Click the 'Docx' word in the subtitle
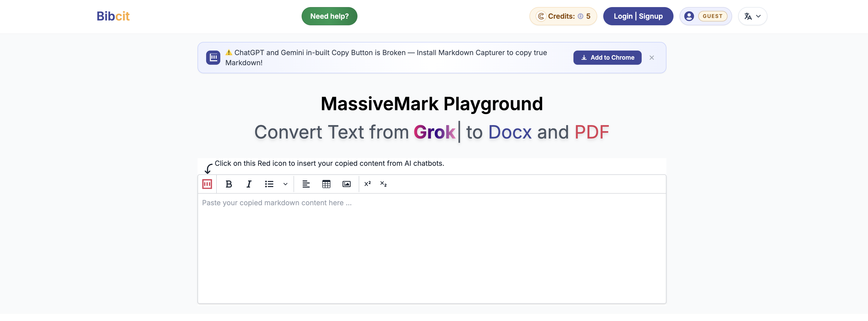The image size is (868, 321). tap(510, 132)
